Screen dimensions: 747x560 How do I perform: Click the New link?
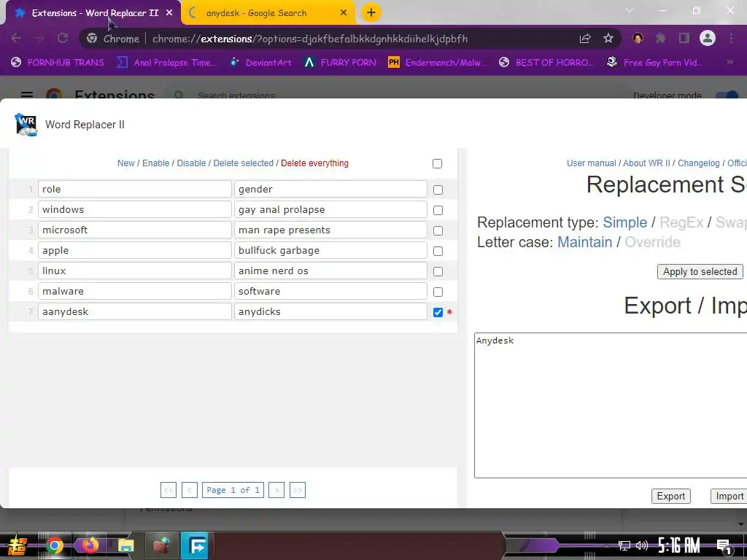coord(125,163)
